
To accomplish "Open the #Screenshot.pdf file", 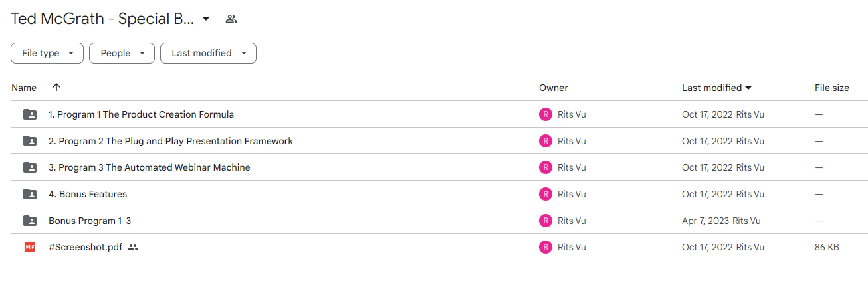I will [x=85, y=247].
